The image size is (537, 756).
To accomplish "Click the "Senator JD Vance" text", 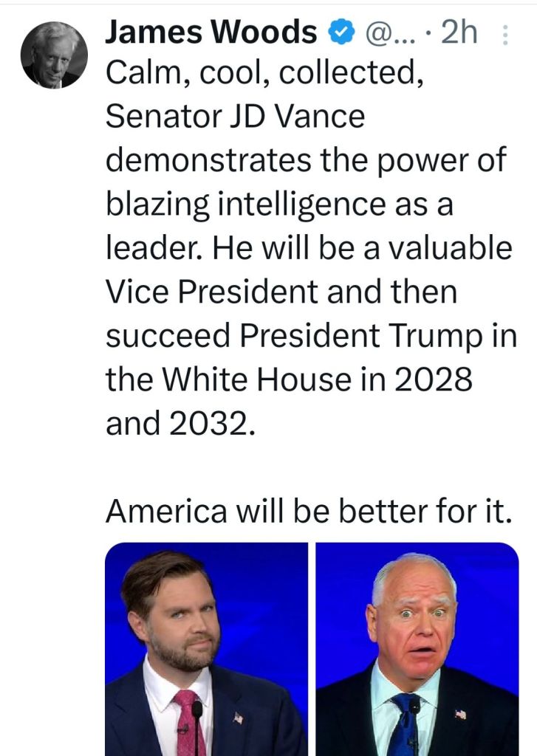I will 236,117.
